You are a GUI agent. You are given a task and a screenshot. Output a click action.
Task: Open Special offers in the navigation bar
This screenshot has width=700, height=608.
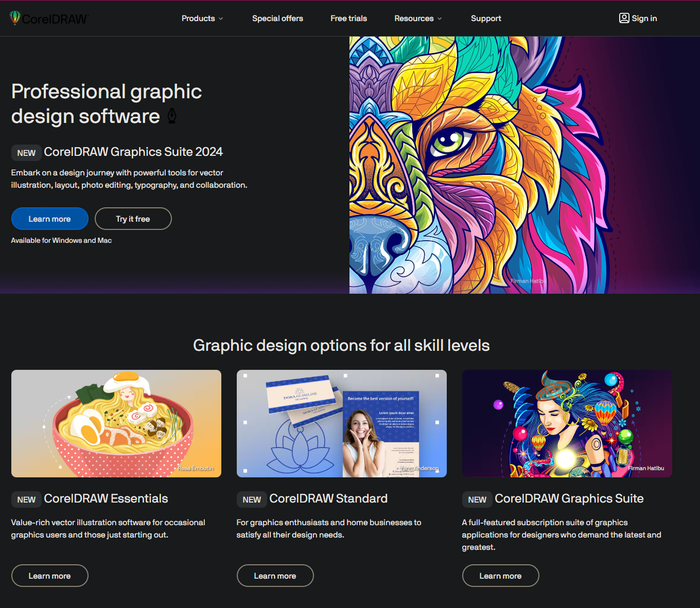coord(277,18)
